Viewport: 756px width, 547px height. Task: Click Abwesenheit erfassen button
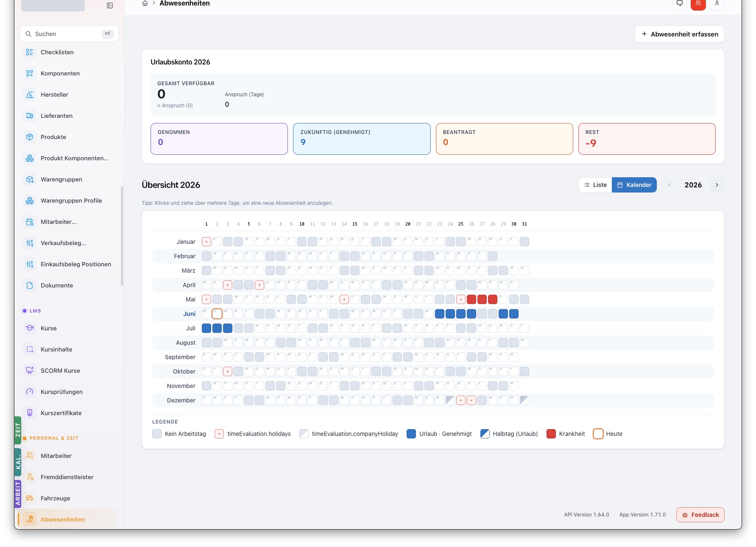(680, 34)
